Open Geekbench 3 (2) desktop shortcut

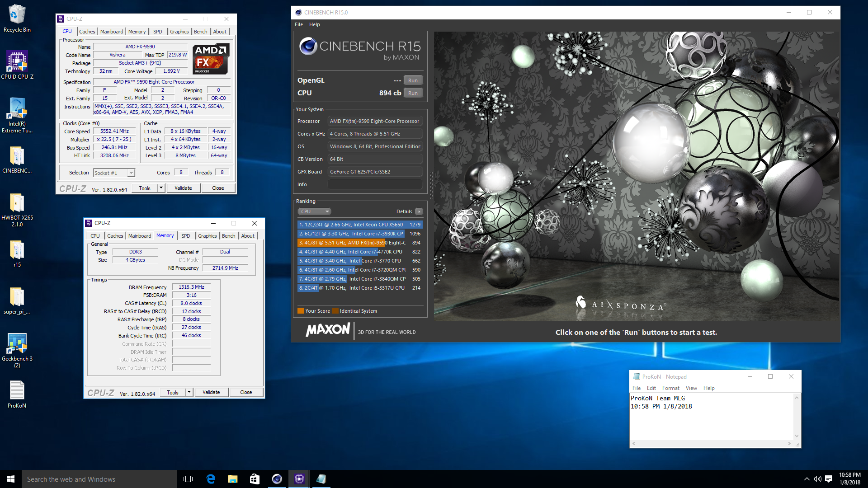coord(17,350)
